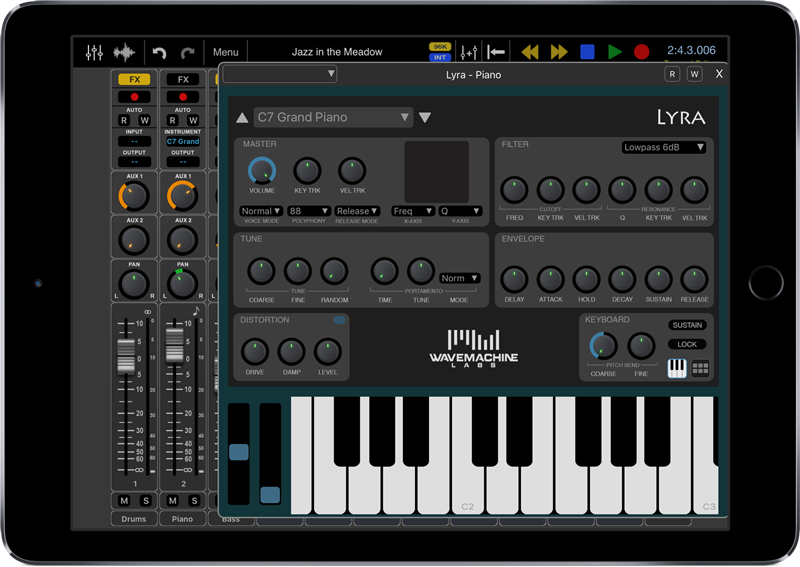800x567 pixels.
Task: Click the keyboard SUSTAIN button
Action: coord(687,325)
